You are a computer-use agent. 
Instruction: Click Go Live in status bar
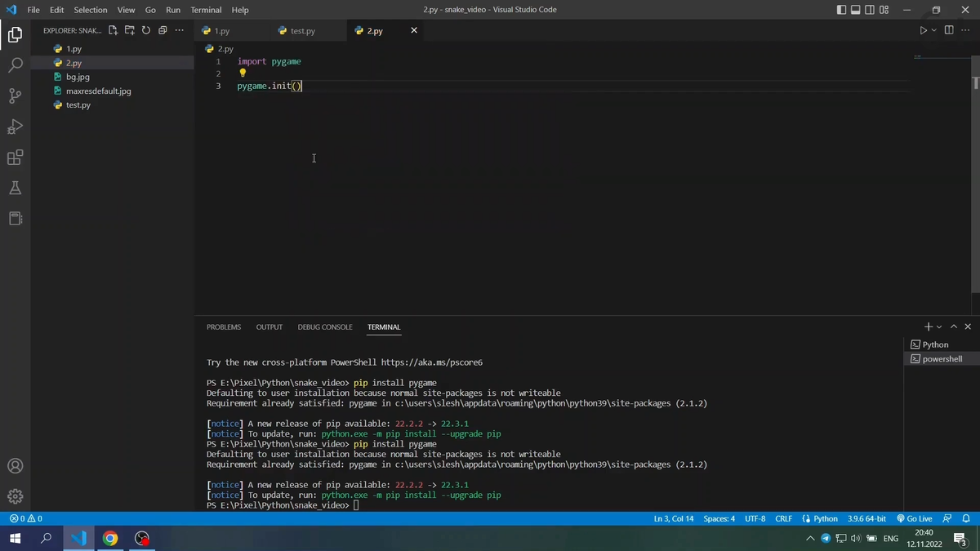pos(914,518)
